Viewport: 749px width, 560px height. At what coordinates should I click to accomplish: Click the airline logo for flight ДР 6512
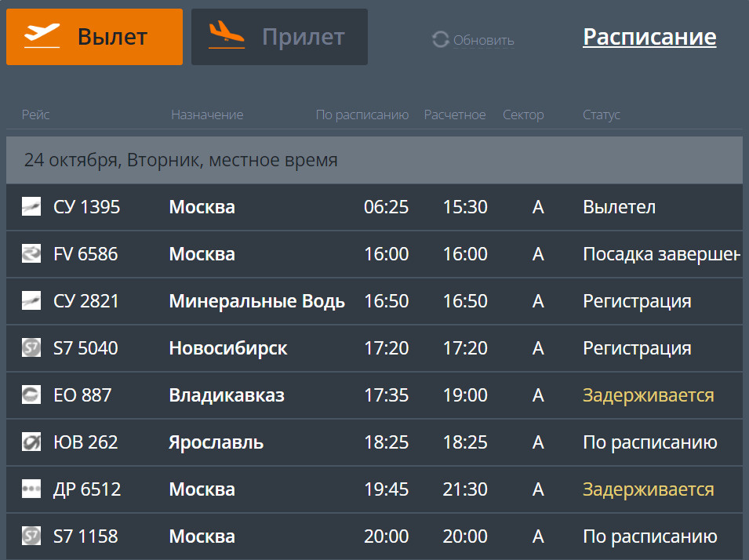[x=31, y=489]
